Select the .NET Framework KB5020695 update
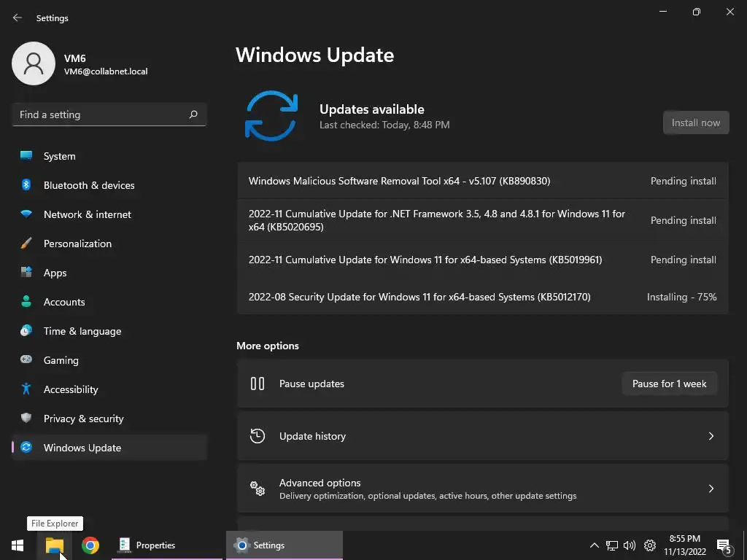747x560 pixels. click(483, 220)
